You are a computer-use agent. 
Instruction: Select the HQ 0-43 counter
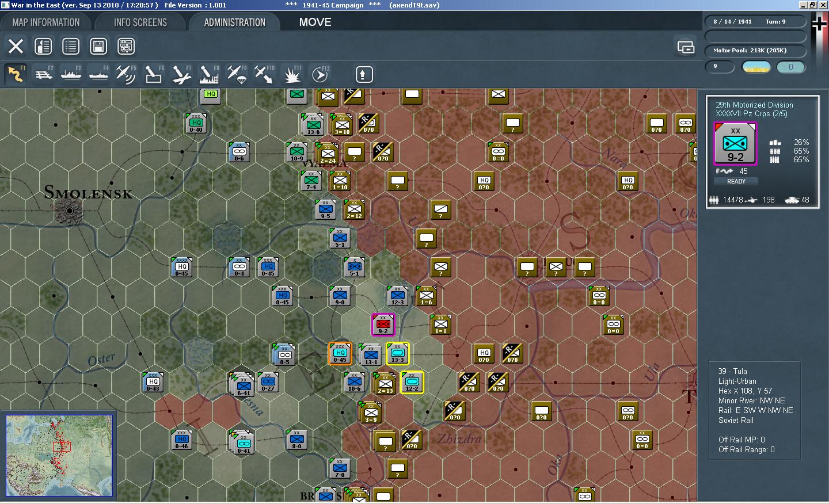(153, 382)
